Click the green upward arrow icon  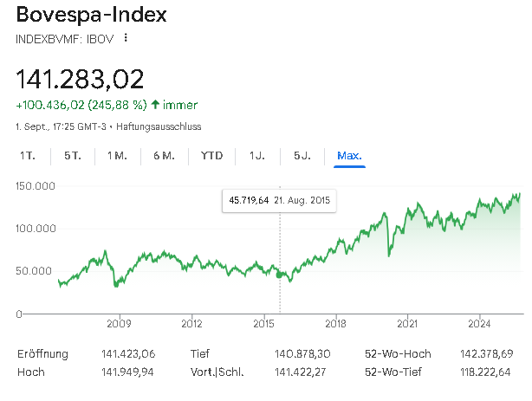click(156, 105)
